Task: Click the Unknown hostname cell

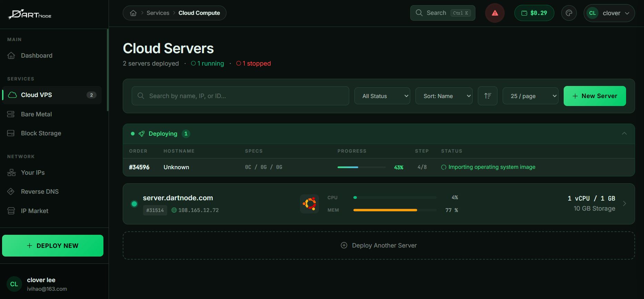Action: [176, 167]
